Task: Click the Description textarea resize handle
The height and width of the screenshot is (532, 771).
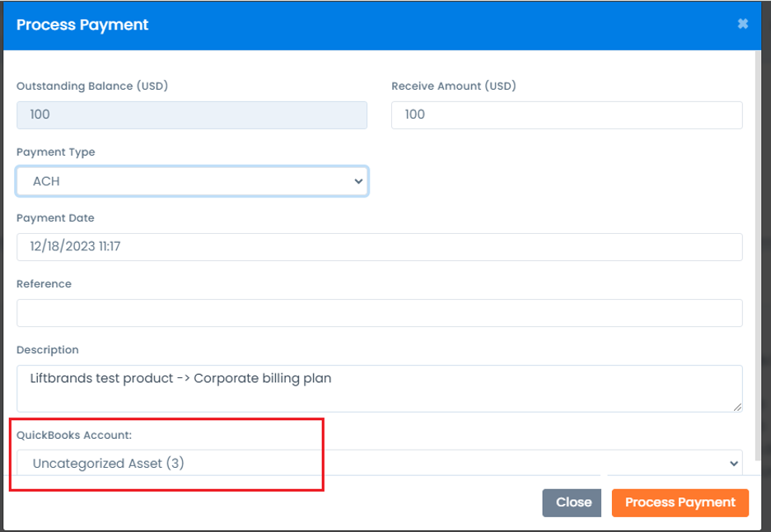Action: coord(737,407)
